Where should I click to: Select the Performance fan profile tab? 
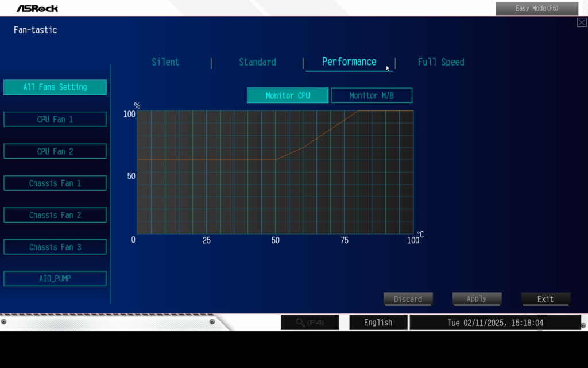349,62
